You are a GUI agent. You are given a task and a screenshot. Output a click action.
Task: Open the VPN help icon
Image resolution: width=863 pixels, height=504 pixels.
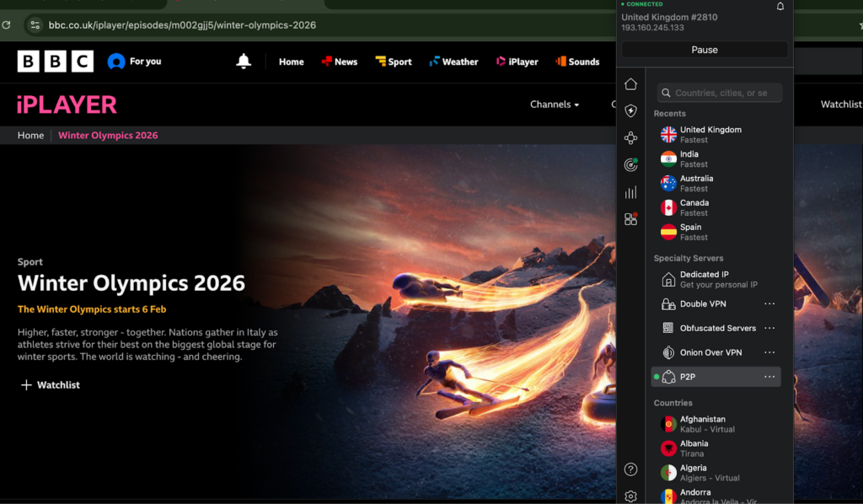pos(630,469)
